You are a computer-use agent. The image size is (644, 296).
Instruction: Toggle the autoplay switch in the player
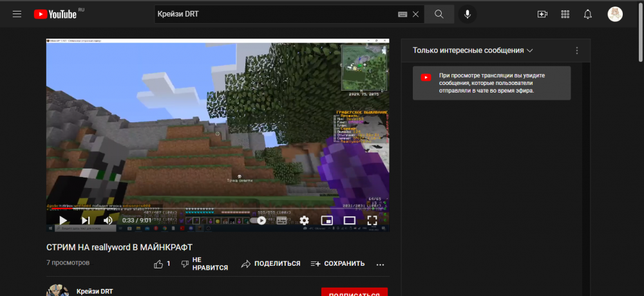(258, 221)
